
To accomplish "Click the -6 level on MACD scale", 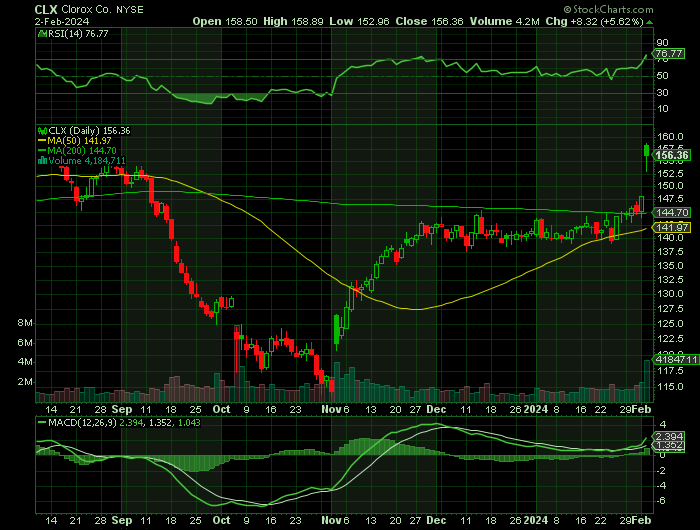I will tap(663, 501).
